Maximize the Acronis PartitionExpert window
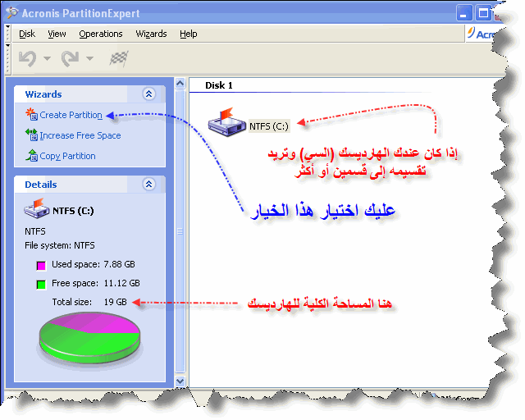This screenshot has height=420, width=525. pos(483,13)
